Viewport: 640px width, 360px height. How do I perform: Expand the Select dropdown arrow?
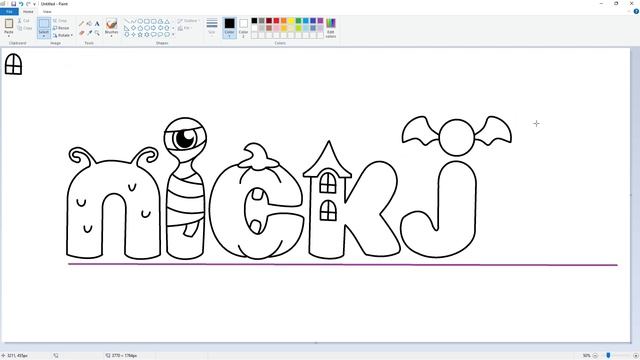(x=44, y=36)
